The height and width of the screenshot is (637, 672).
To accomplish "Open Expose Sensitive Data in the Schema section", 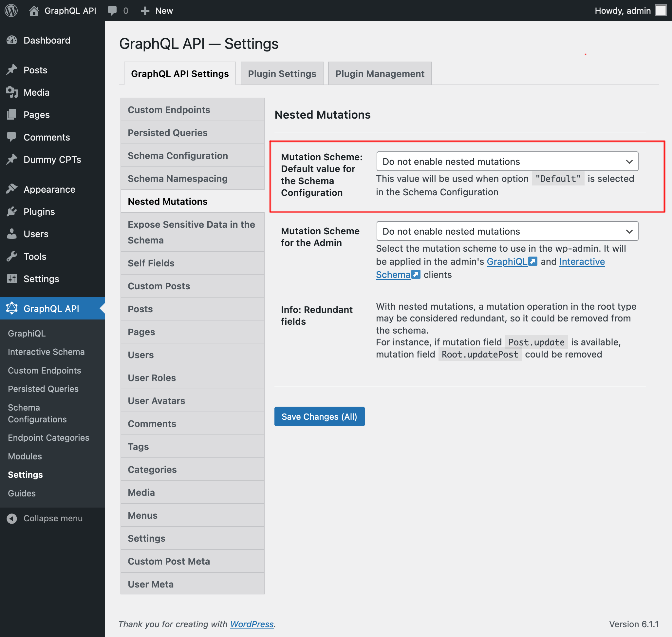I will tap(193, 232).
